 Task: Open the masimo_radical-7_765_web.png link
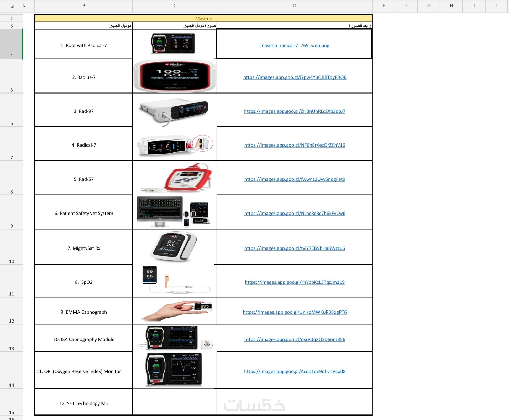point(295,46)
